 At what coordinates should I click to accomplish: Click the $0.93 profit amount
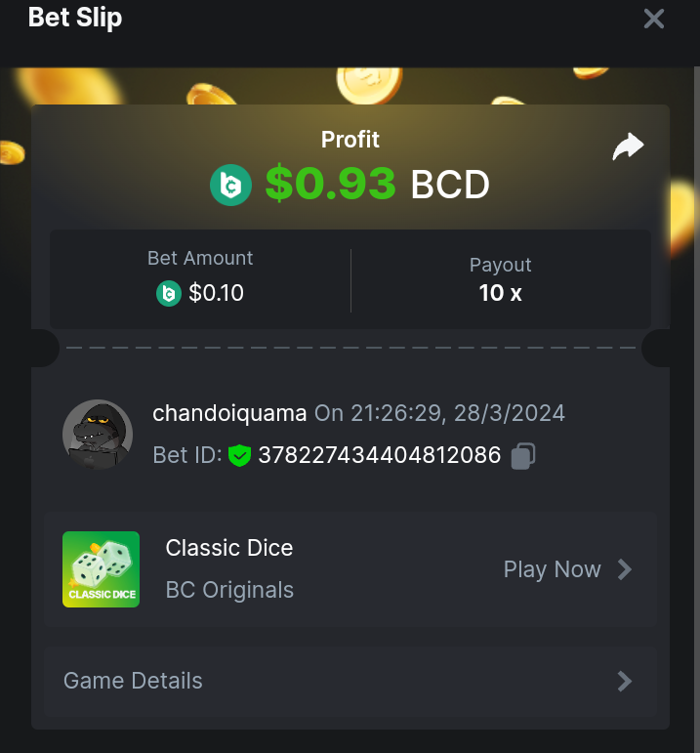[331, 184]
